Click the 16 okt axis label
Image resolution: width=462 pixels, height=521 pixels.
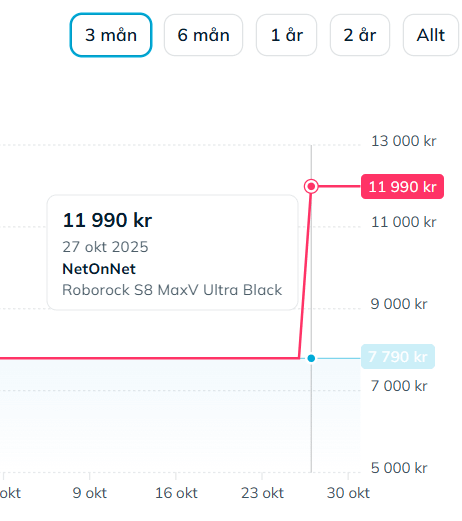[176, 493]
